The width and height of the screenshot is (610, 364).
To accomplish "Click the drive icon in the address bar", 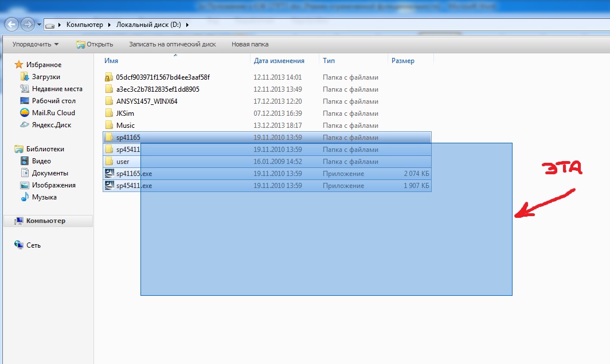I will pyautogui.click(x=50, y=26).
